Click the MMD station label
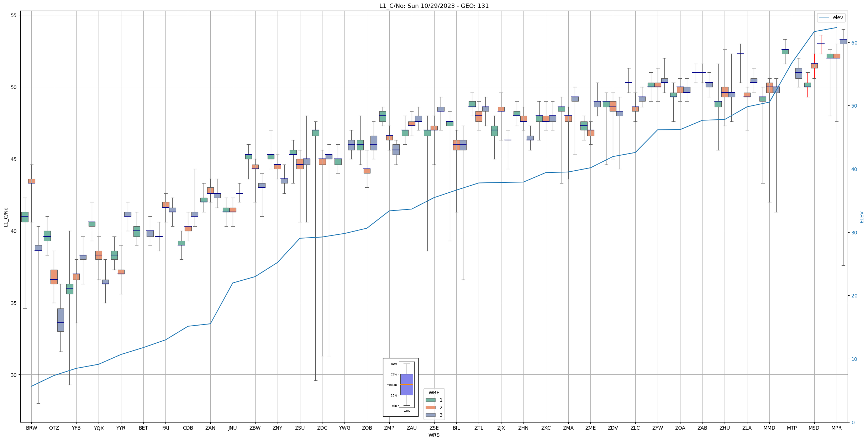Image resolution: width=868 pixels, height=441 pixels. pyautogui.click(x=769, y=428)
